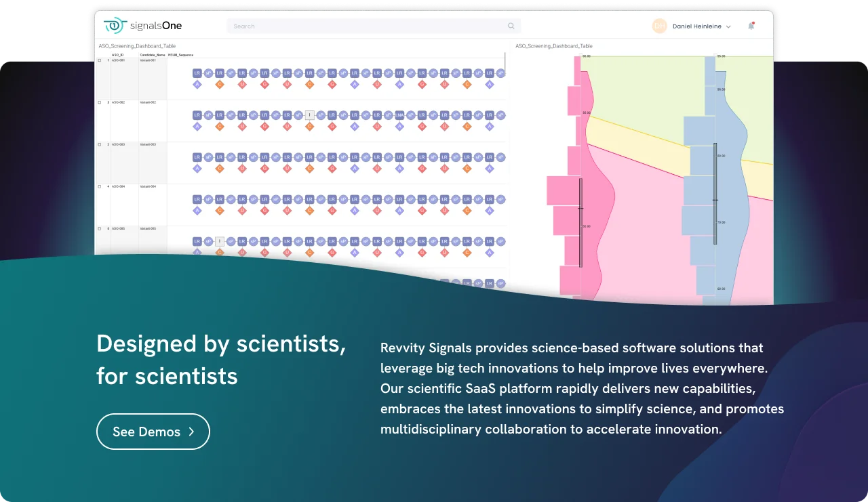This screenshot has height=502, width=868.
Task: Click the blue violin plot's box-and-whisker bar
Action: (x=715, y=194)
